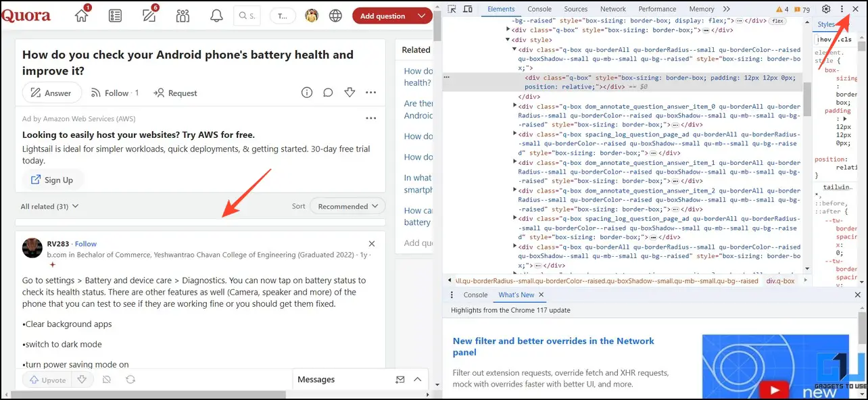
Task: Open the drawer's three-dot menu beside Console
Action: tap(452, 295)
